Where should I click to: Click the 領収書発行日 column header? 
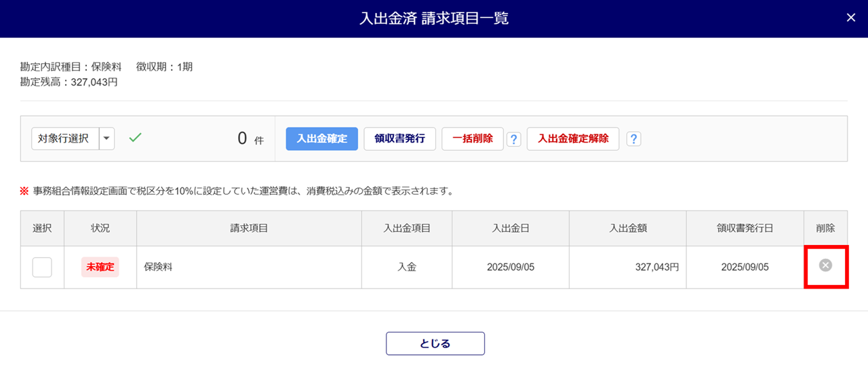[745, 228]
